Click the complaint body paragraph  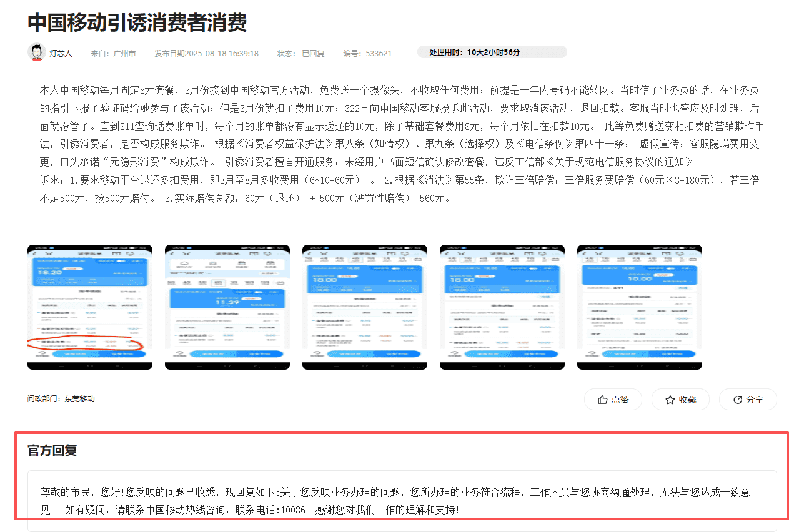coord(401,144)
